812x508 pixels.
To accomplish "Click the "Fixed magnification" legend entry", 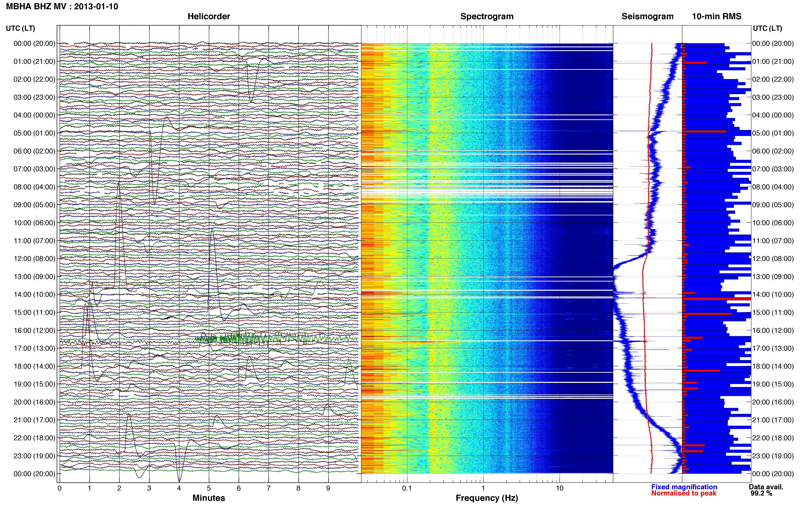I will (x=684, y=487).
